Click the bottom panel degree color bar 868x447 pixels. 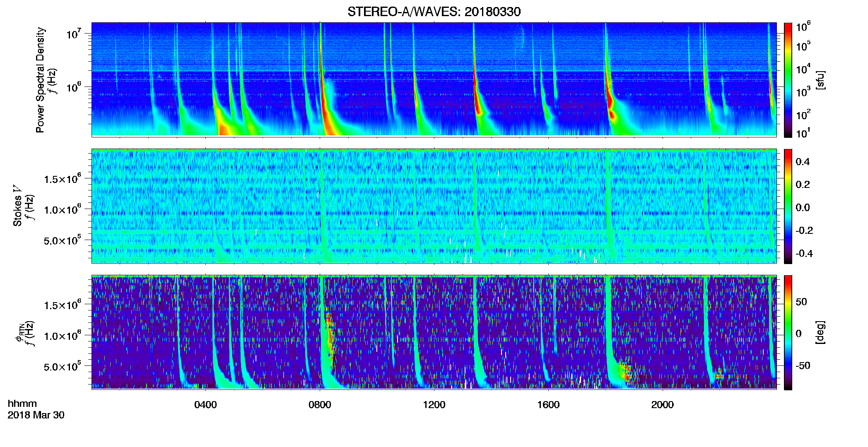coord(788,332)
